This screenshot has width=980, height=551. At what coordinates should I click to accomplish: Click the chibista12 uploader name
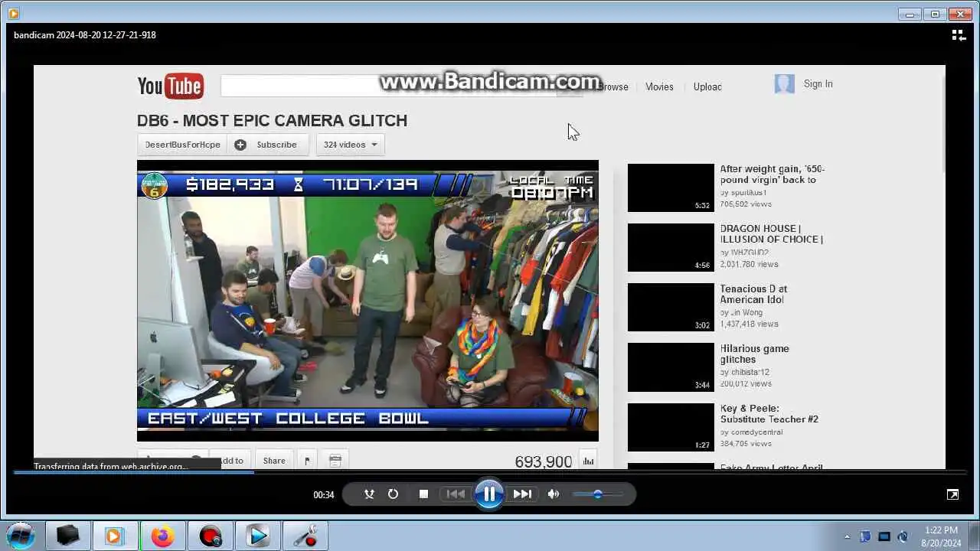click(x=750, y=373)
